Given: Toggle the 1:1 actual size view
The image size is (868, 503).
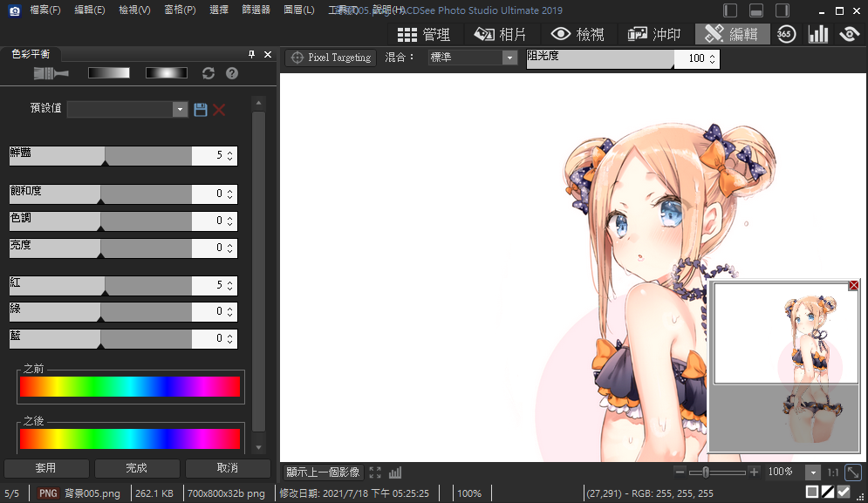Looking at the screenshot, I should 832,472.
